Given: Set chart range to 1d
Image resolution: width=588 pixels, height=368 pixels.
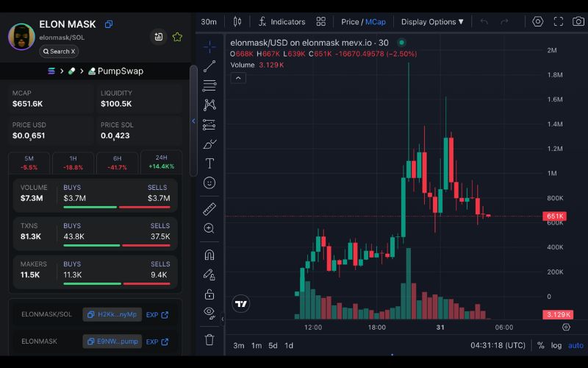Looking at the screenshot, I should [289, 345].
